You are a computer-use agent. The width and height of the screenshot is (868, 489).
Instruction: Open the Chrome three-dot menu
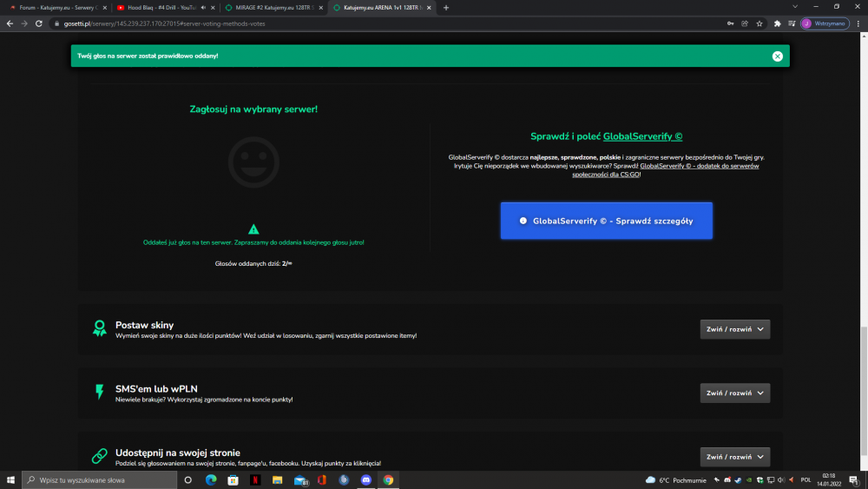pos(858,23)
